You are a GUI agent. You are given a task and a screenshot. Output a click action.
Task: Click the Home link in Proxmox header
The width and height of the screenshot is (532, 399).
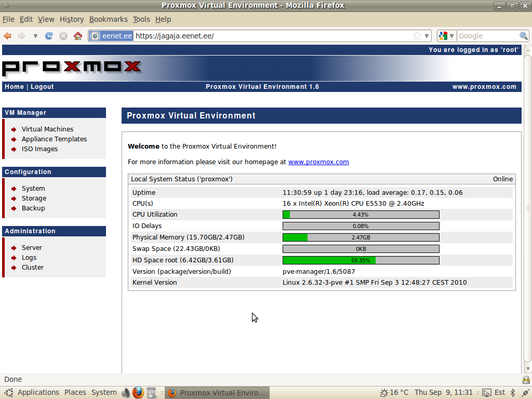click(x=14, y=87)
